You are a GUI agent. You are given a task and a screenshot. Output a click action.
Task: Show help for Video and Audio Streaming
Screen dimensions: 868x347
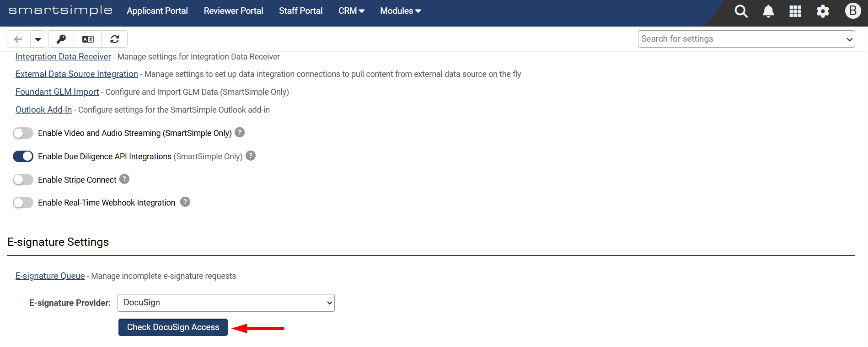(x=240, y=132)
